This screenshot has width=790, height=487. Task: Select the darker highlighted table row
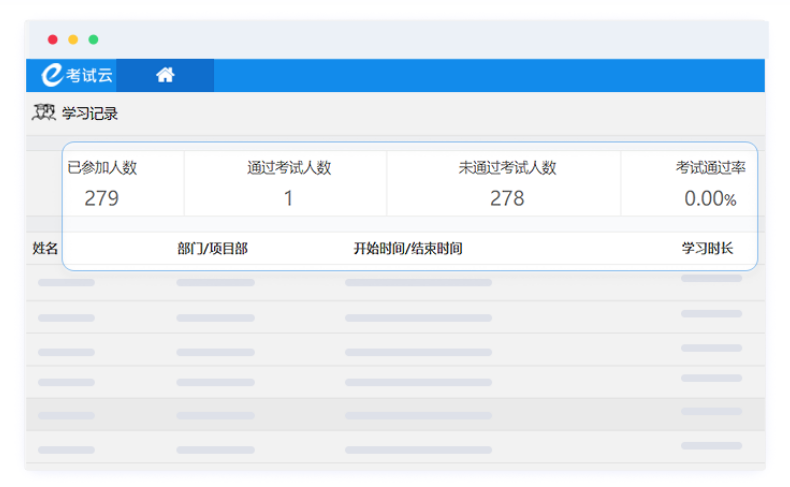[395, 414]
